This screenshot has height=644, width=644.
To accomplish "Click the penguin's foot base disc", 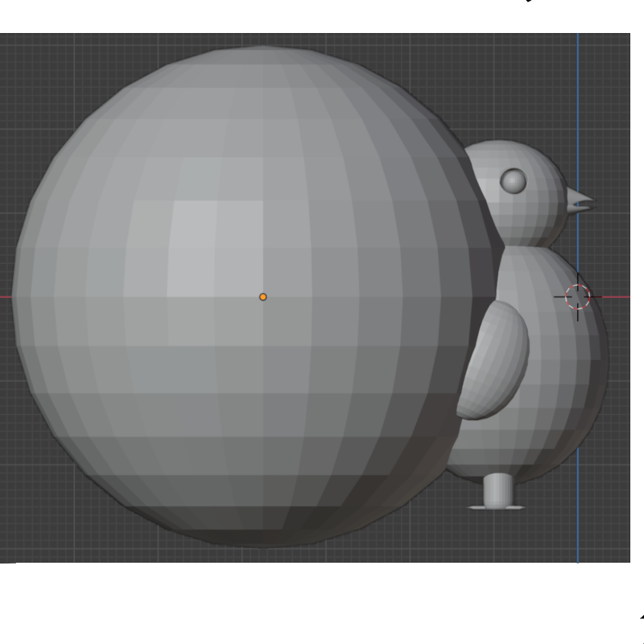I will (497, 507).
